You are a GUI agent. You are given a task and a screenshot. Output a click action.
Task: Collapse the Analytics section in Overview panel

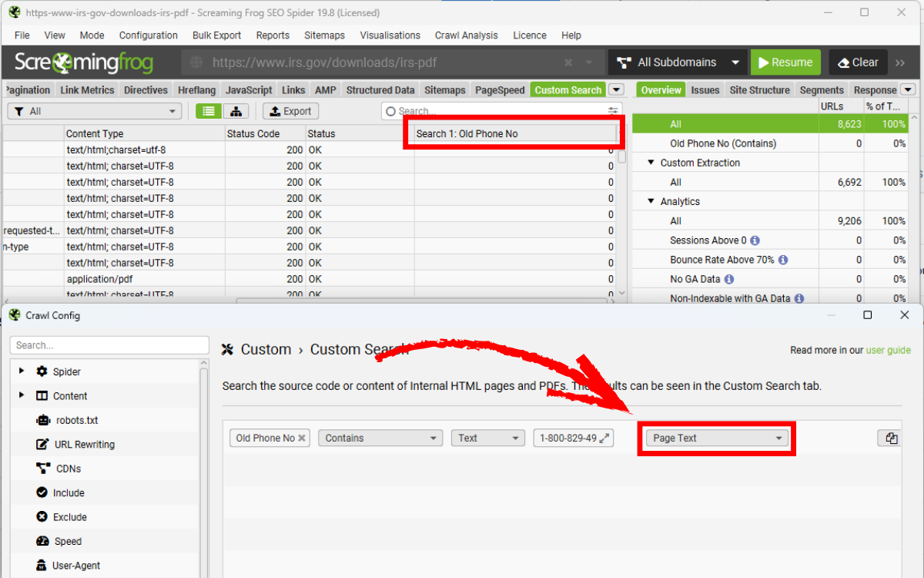tap(649, 201)
